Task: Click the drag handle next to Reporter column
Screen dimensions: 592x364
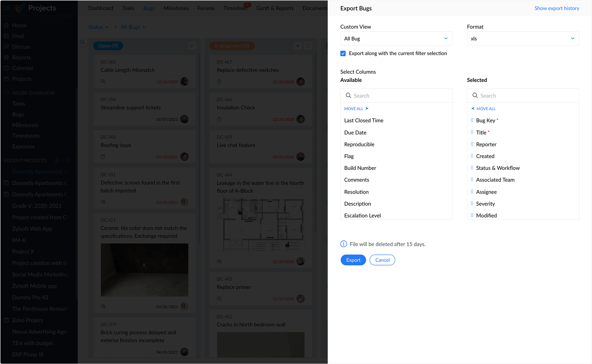Action: (472, 144)
